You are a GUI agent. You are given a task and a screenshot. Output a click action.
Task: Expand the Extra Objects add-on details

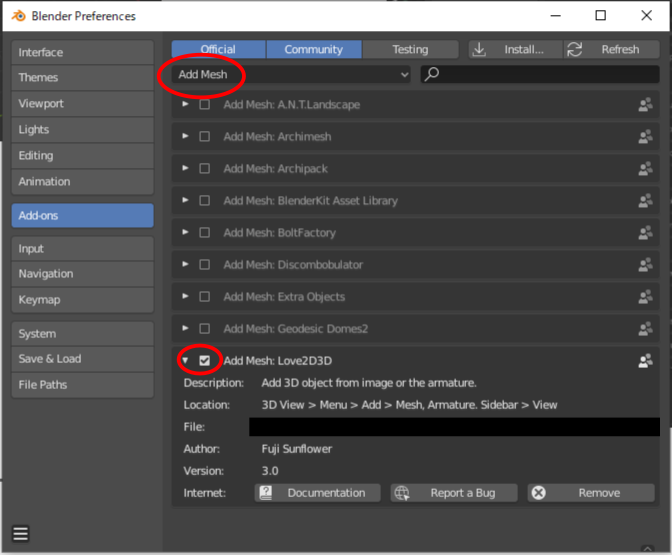[x=185, y=296]
